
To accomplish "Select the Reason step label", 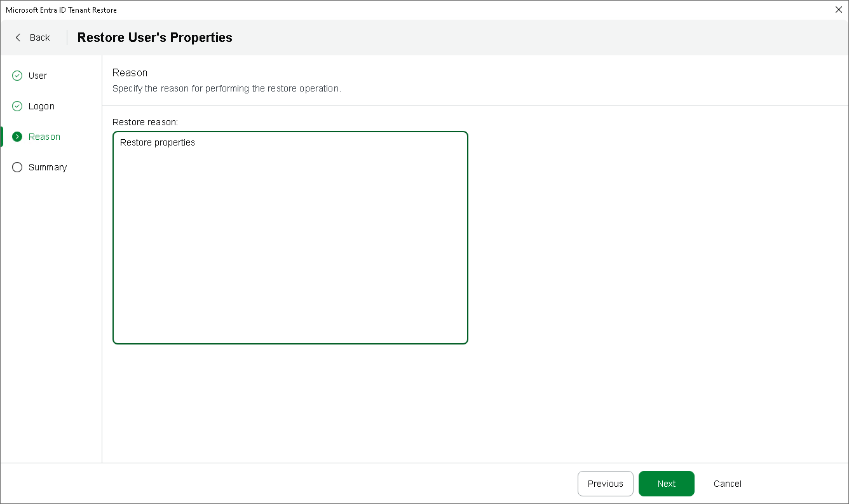I will 44,137.
